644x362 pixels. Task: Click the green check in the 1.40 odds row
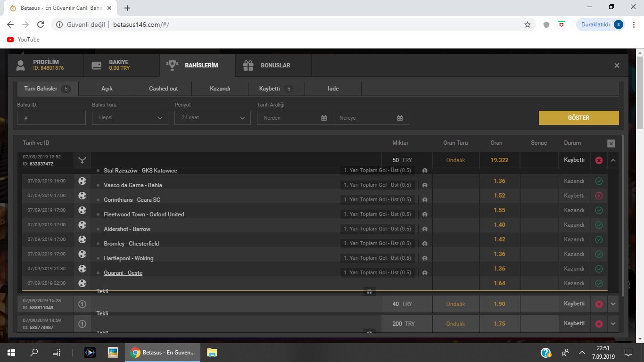[599, 225]
